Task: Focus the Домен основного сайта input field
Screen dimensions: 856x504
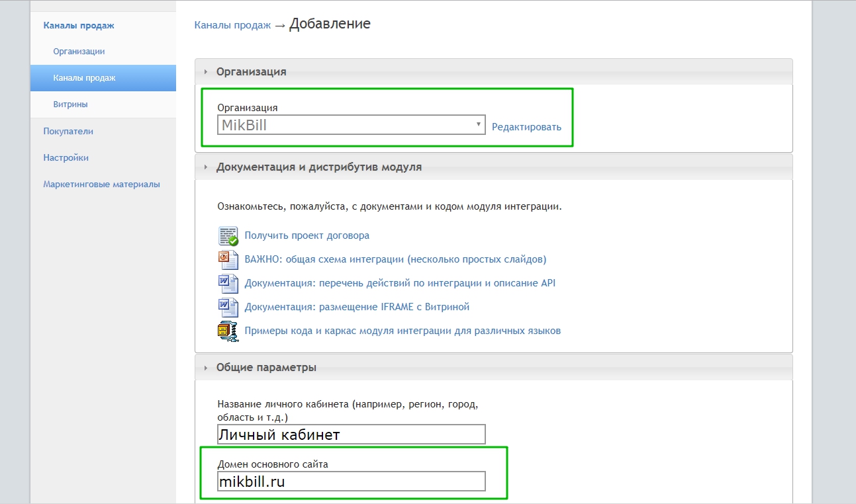Action: [351, 482]
